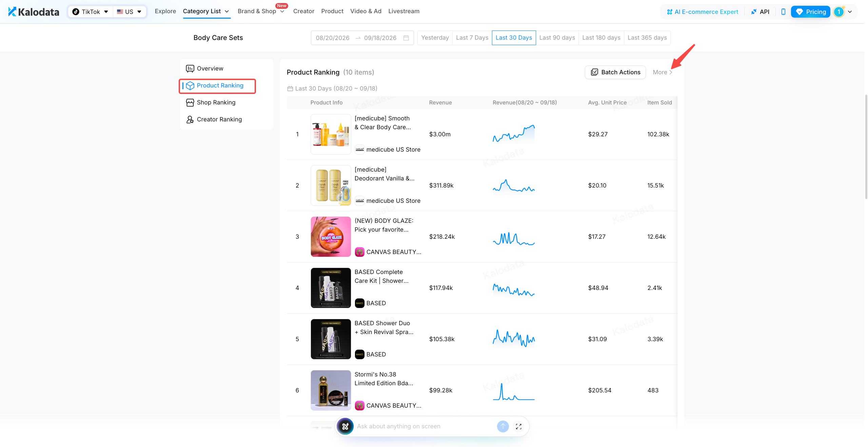
Task: Click the start date 08/20/2026 field
Action: tap(332, 38)
